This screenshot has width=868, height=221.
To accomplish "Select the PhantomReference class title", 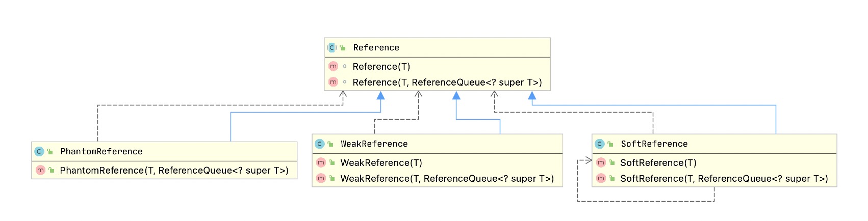I will [x=101, y=151].
